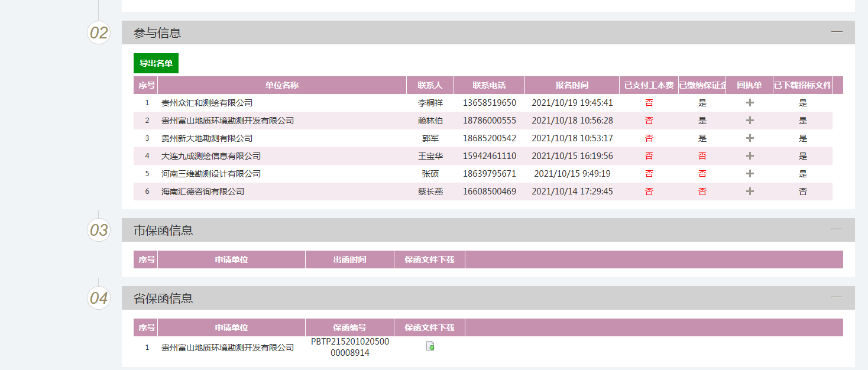The width and height of the screenshot is (868, 370).
Task: Click the 04 step number circle
Action: coord(99,298)
